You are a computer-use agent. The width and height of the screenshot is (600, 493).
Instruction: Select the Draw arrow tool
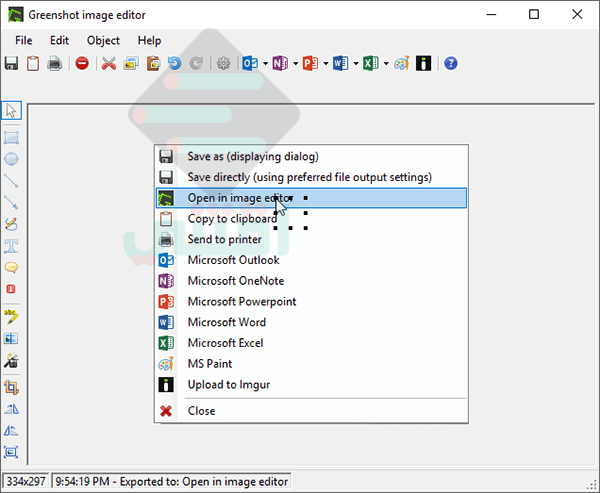[x=11, y=202]
